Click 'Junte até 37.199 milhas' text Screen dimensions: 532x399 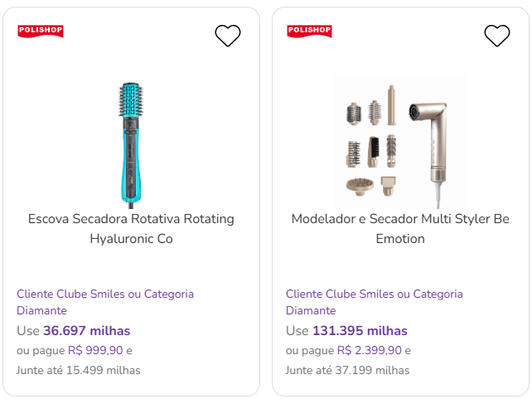click(348, 370)
